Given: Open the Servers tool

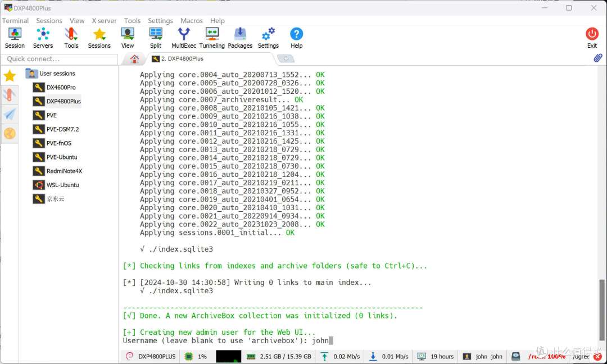Looking at the screenshot, I should coord(43,38).
